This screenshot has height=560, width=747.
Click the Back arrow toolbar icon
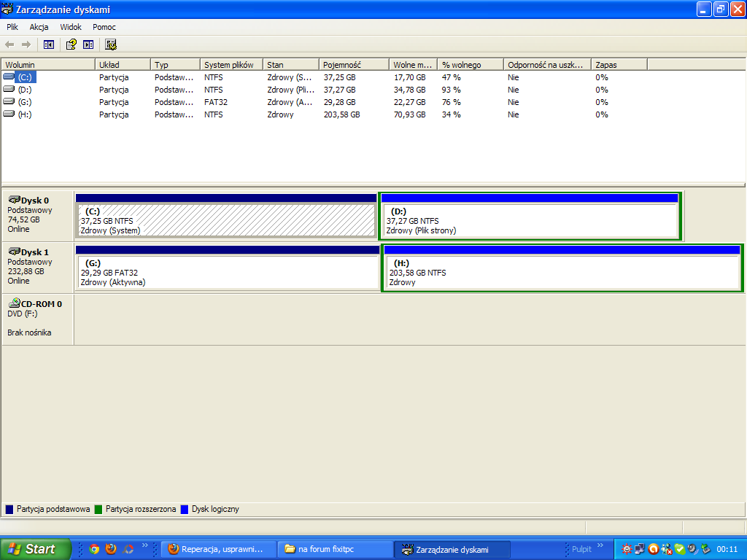click(x=9, y=44)
